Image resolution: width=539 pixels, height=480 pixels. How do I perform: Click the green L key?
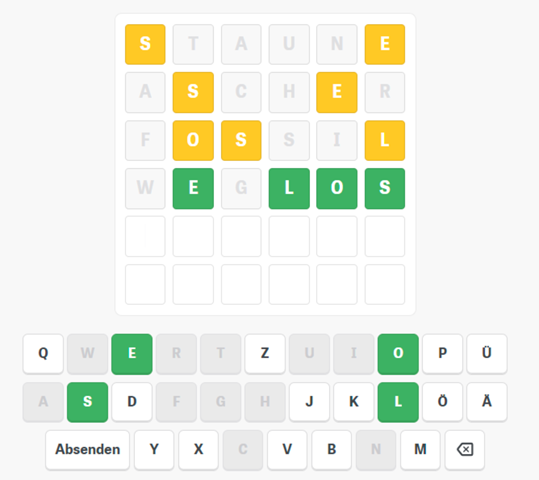click(398, 402)
